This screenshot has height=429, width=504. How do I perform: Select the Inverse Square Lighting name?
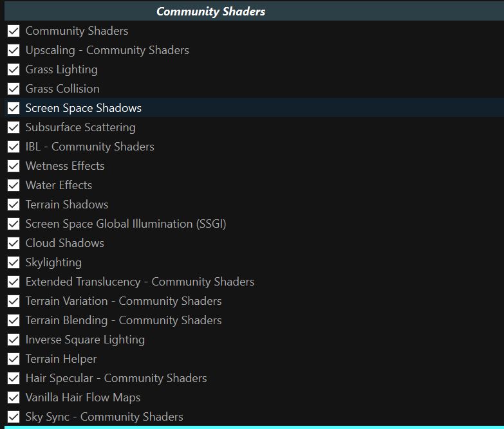[85, 340]
